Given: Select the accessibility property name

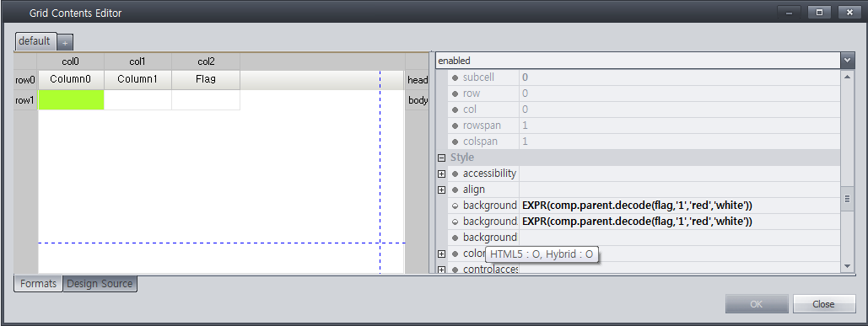Looking at the screenshot, I should click(x=489, y=174).
